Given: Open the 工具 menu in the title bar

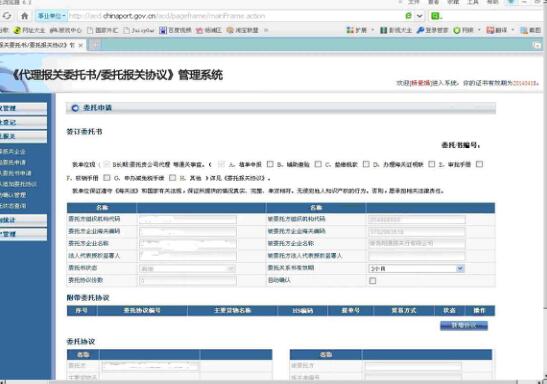Looking at the screenshot, I should point(472,2).
